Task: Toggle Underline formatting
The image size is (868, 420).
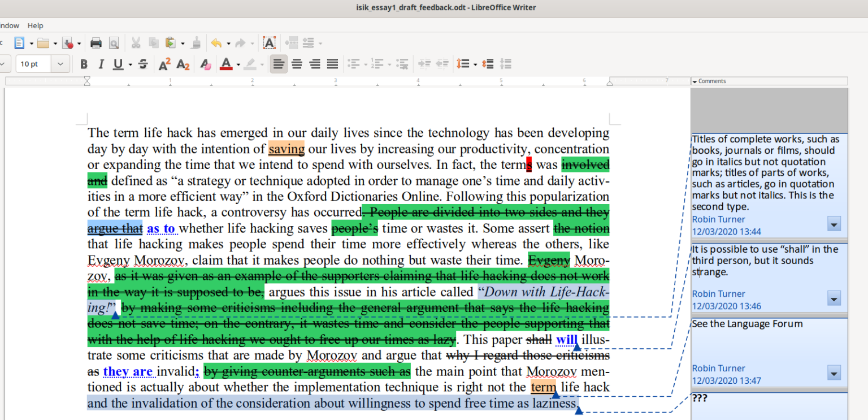Action: click(118, 64)
